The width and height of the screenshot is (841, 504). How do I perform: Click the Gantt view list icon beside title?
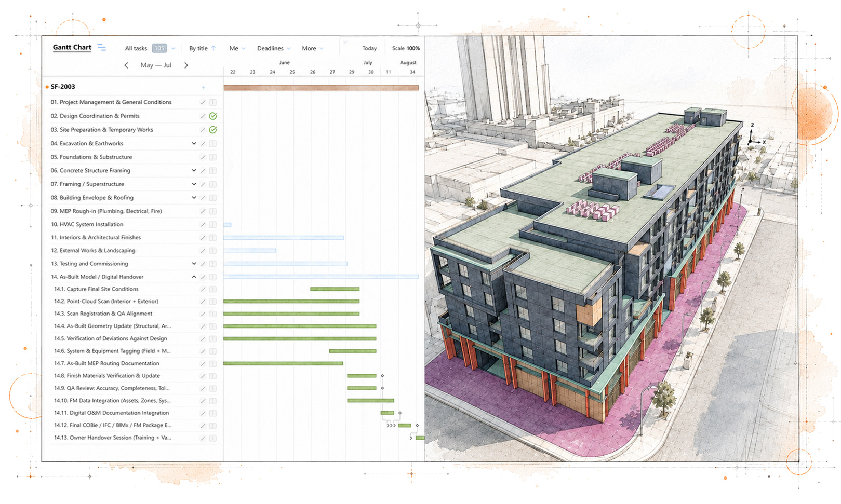[x=102, y=48]
